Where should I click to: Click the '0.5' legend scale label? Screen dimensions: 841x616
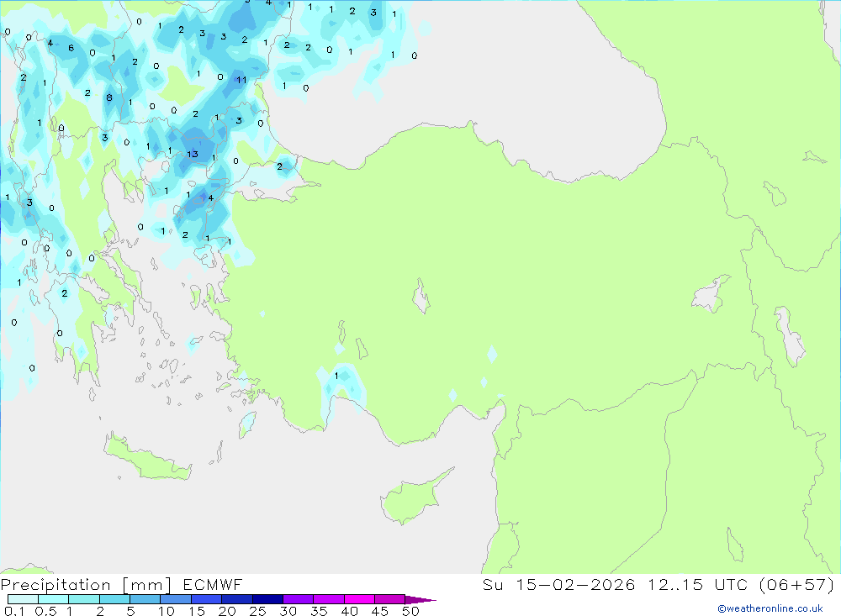[x=45, y=611]
